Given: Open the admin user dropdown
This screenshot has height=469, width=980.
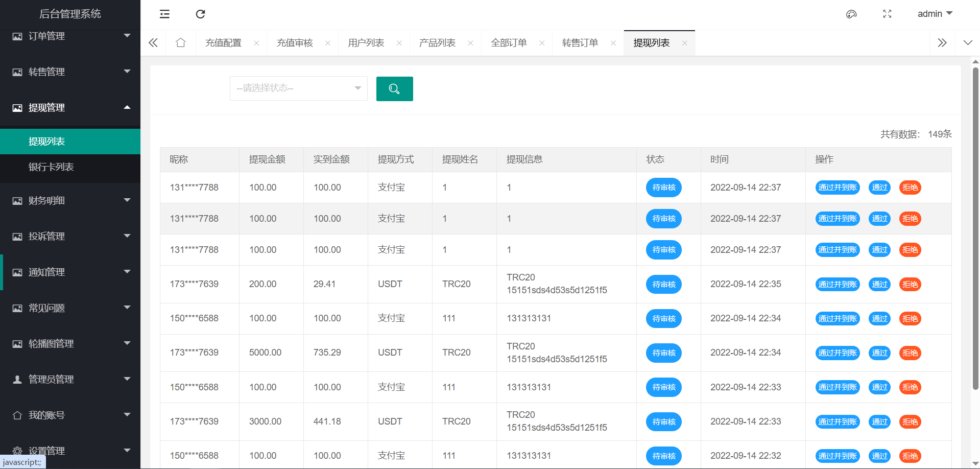Looking at the screenshot, I should (x=935, y=14).
